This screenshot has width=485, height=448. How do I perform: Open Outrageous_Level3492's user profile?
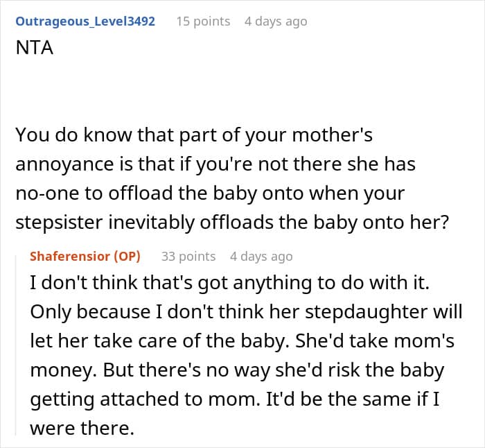[x=85, y=21]
